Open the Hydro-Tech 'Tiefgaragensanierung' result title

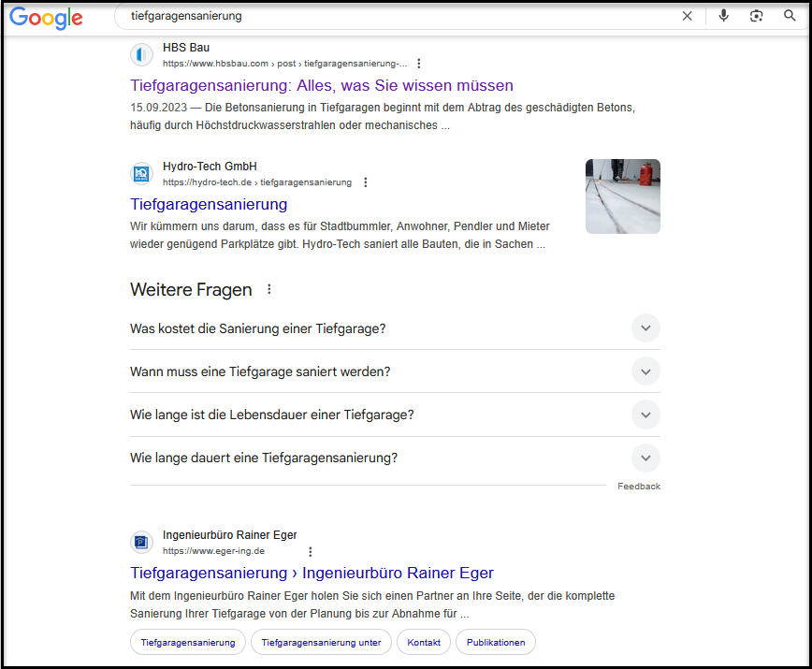pos(209,205)
